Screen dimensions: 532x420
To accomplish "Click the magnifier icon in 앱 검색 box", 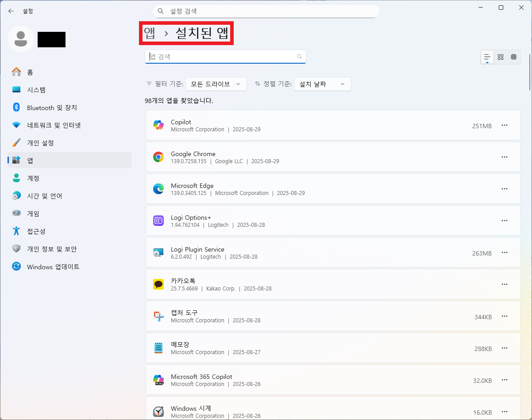I will tap(300, 57).
